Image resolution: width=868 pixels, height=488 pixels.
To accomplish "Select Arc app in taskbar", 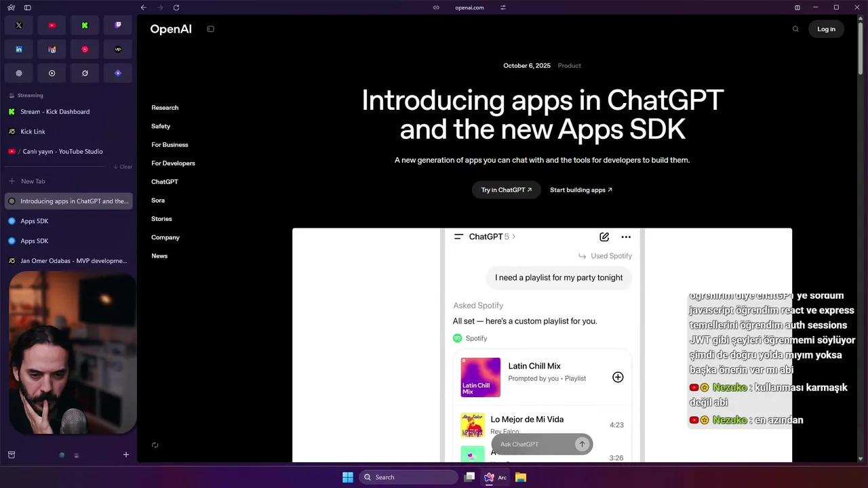I will (x=495, y=477).
